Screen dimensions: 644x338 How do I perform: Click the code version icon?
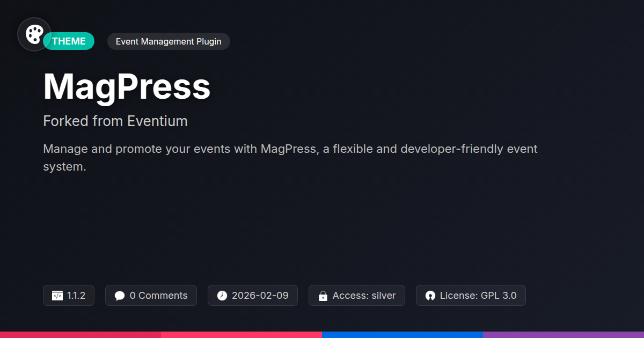(57, 296)
